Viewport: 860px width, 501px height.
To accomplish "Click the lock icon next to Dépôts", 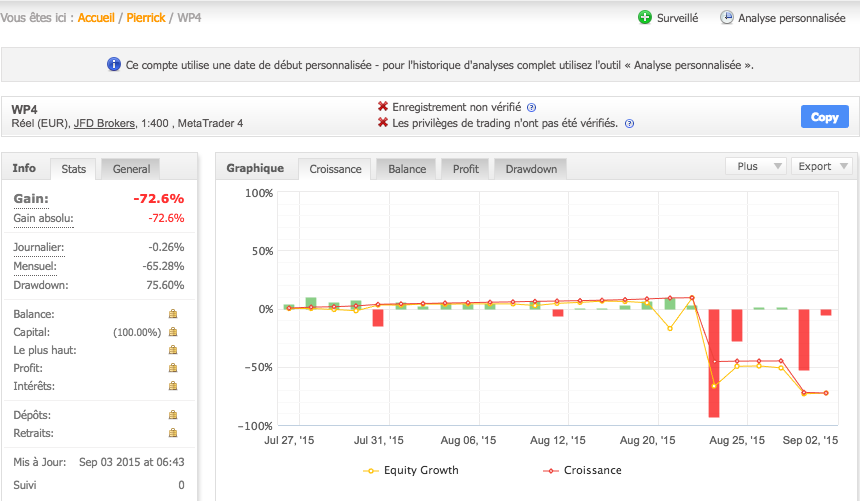I will coord(173,415).
